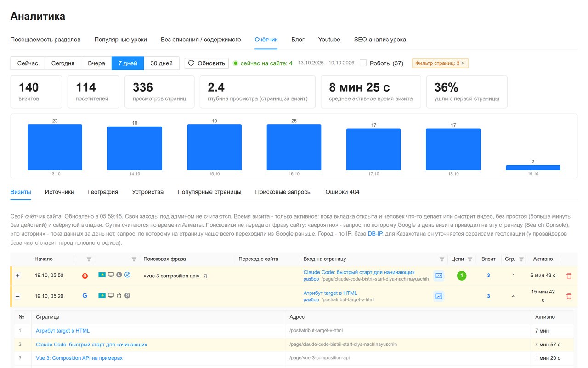Select the Сегодня period

(x=63, y=63)
